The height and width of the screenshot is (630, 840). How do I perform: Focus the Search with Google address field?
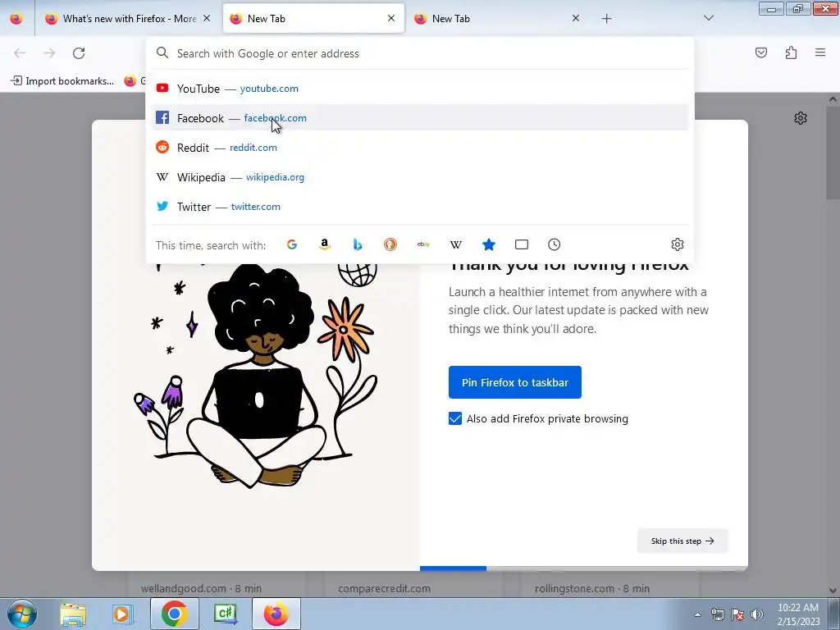(420, 53)
